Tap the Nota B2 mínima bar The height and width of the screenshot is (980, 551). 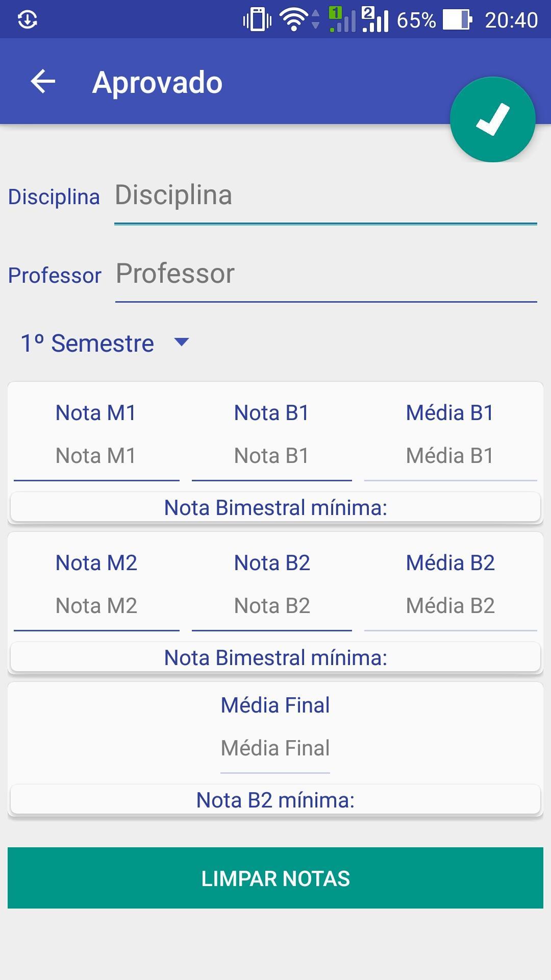pyautogui.click(x=275, y=800)
